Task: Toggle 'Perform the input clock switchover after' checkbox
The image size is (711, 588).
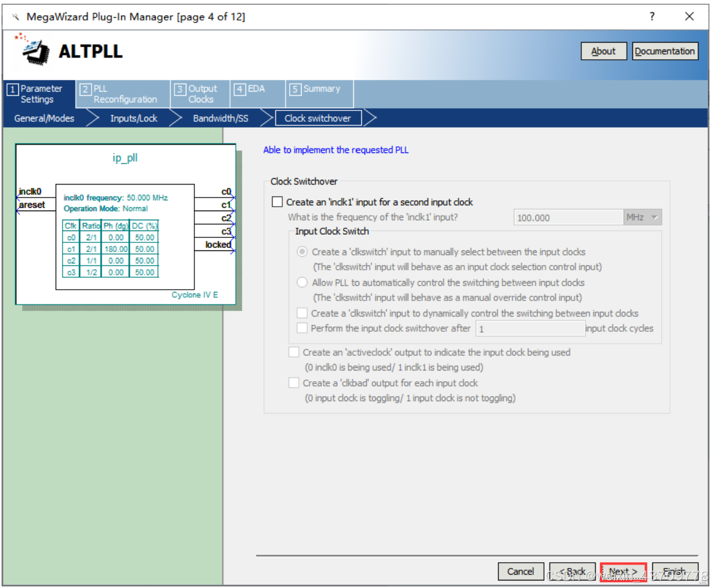Action: (302, 328)
